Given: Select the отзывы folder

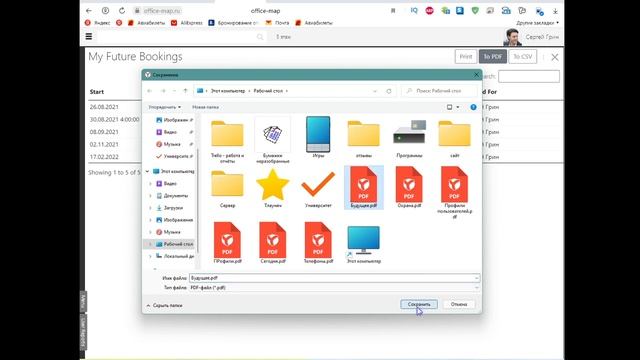Looking at the screenshot, I should click(363, 139).
